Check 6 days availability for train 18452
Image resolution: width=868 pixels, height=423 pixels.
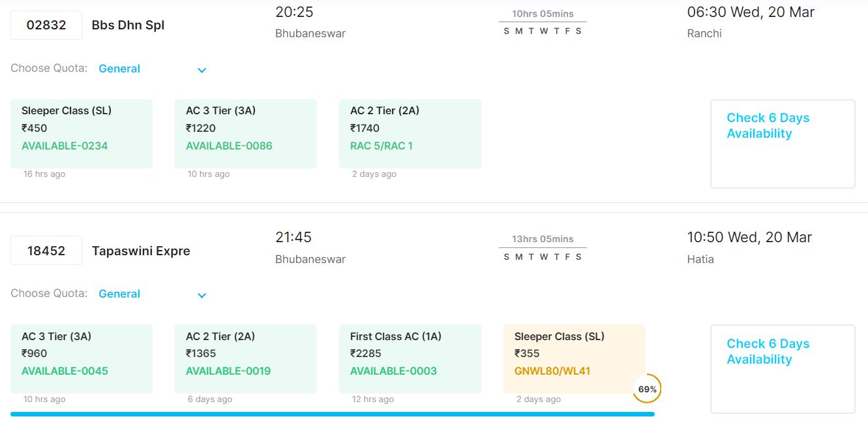pos(782,369)
